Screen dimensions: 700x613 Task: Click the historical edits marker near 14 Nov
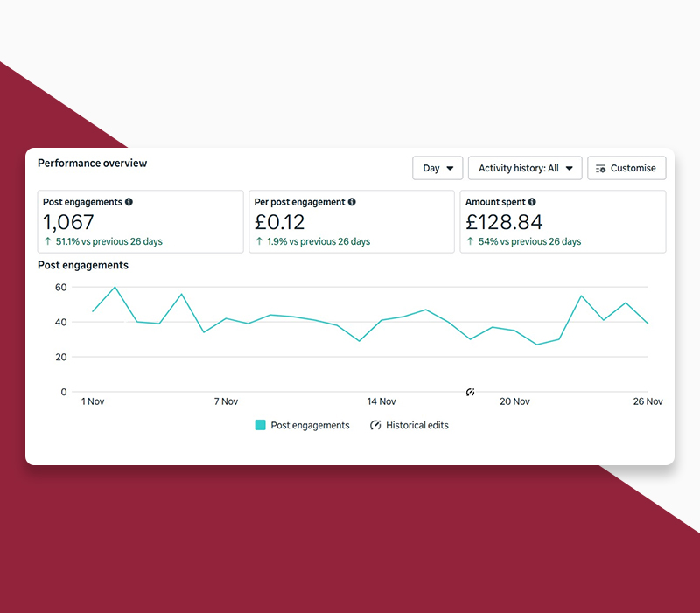[470, 394]
